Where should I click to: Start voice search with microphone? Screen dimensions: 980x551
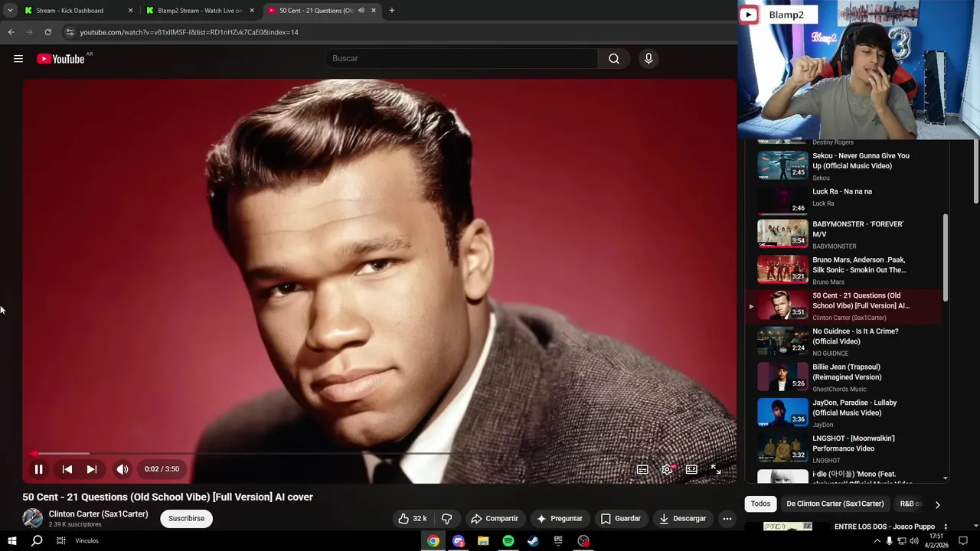[648, 59]
